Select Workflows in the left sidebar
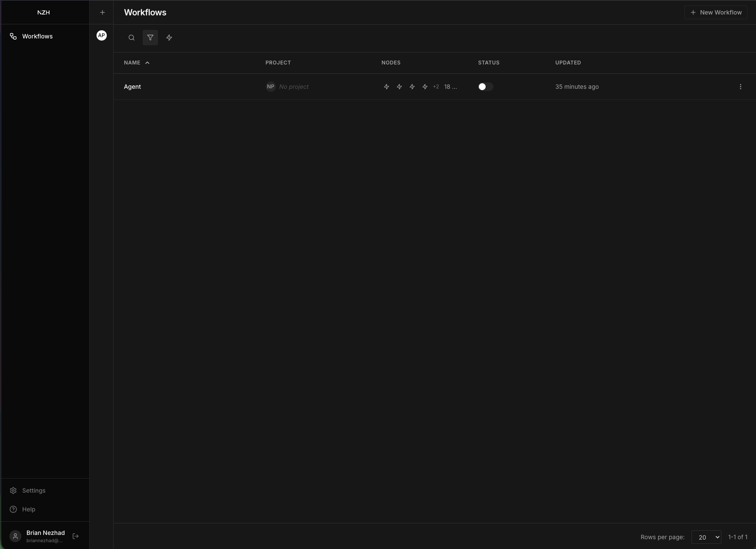The width and height of the screenshot is (756, 549). (x=37, y=36)
